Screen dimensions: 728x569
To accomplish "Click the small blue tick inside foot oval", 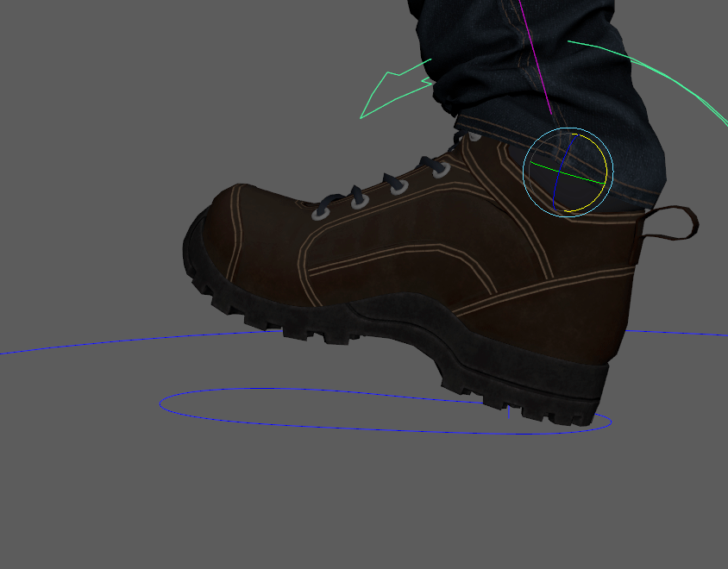I will click(x=509, y=413).
